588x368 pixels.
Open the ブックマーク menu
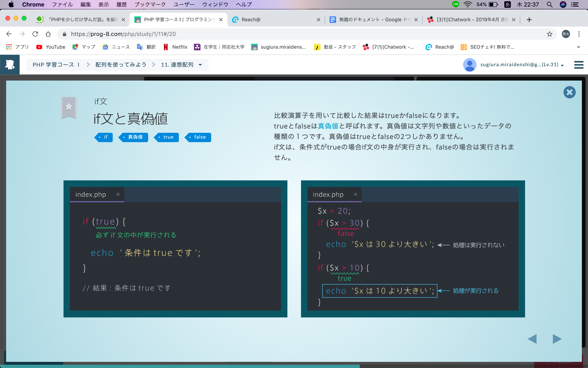pyautogui.click(x=150, y=4)
